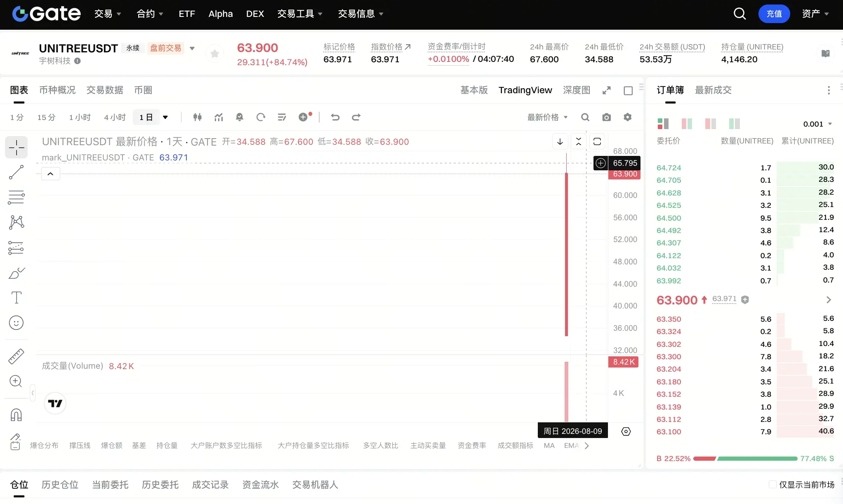The width and height of the screenshot is (843, 504).
Task: Open the chart indicators icon
Action: (x=219, y=117)
